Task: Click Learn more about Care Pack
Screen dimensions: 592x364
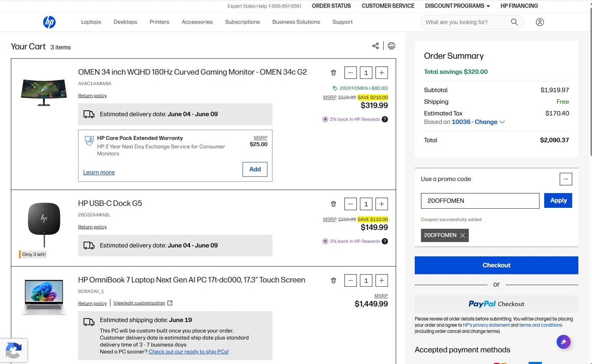Action: point(99,172)
